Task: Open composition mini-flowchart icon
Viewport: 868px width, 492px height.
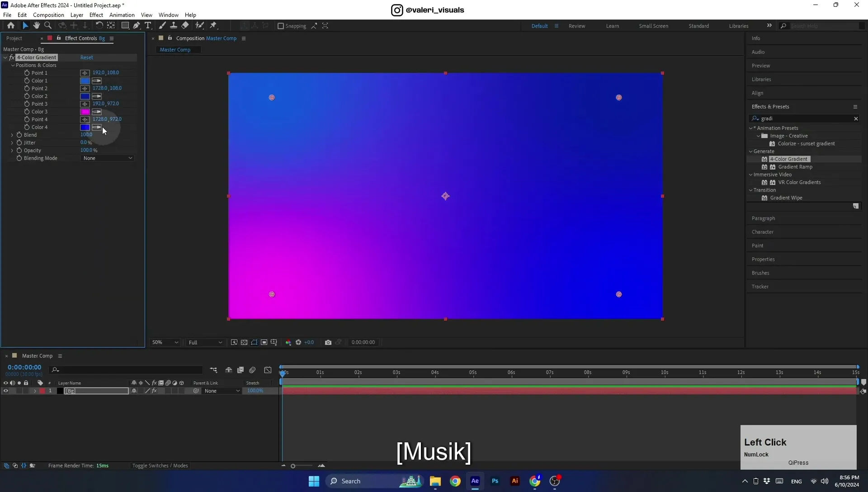Action: point(213,370)
